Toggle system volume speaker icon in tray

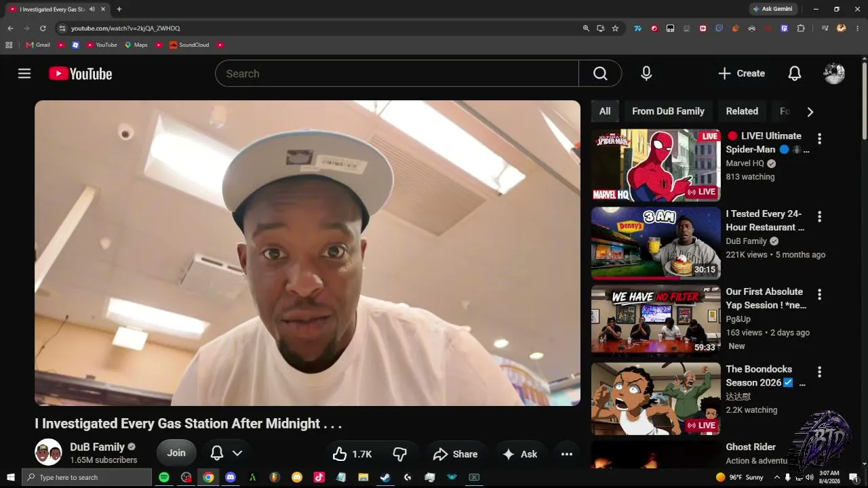(x=809, y=477)
